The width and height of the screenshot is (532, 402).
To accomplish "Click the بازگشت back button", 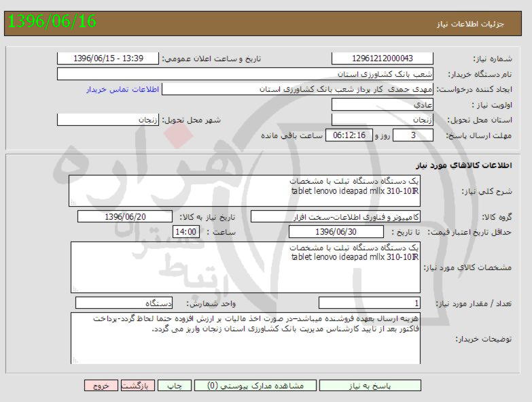I will pyautogui.click(x=139, y=386).
